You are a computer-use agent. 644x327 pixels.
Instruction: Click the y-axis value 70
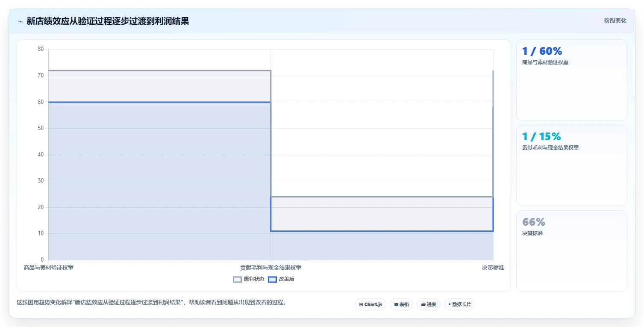pyautogui.click(x=41, y=76)
